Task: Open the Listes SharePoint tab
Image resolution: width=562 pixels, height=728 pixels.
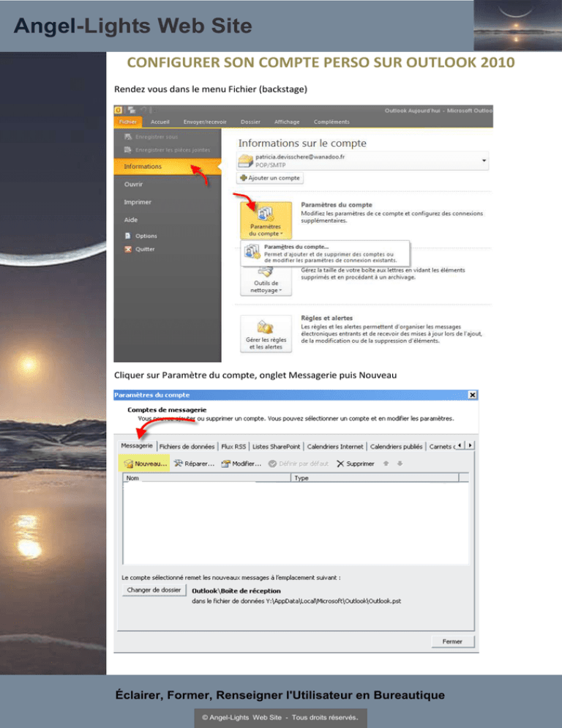Action: (x=276, y=447)
